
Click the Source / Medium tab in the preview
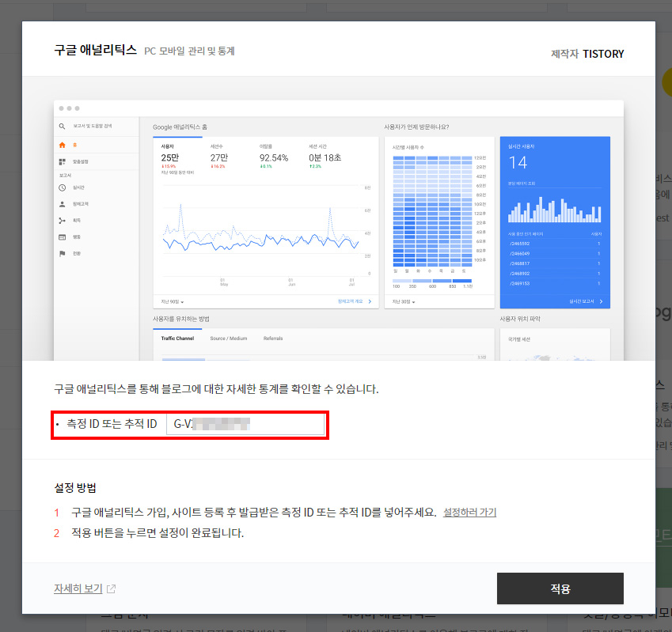tap(229, 339)
